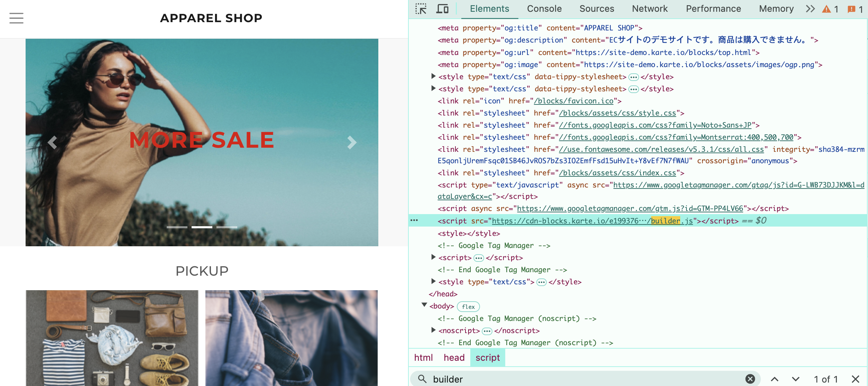868x386 pixels.
Task: Click the inspect element icon
Action: pos(421,8)
